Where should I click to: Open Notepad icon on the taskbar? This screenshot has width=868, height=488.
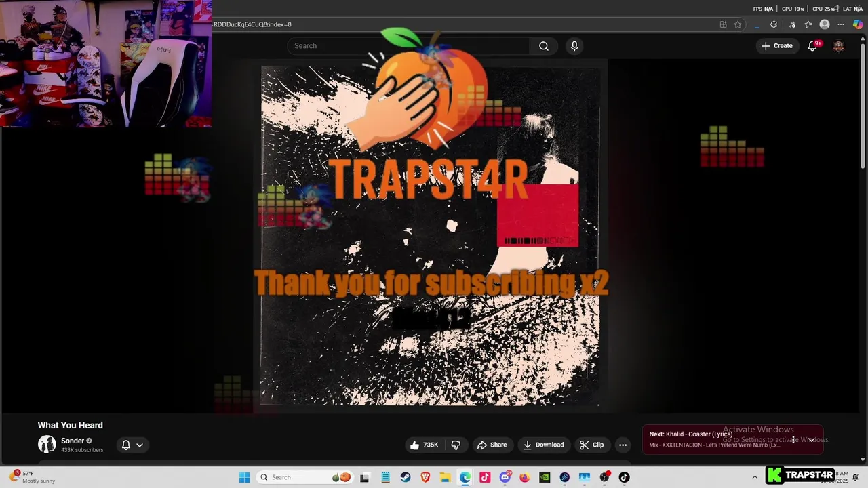[385, 477]
